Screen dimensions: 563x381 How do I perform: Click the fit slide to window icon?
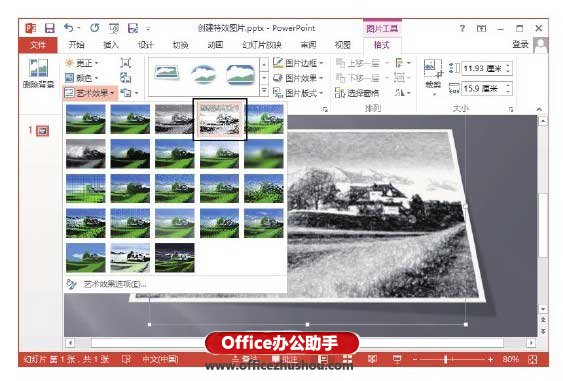coord(533,359)
